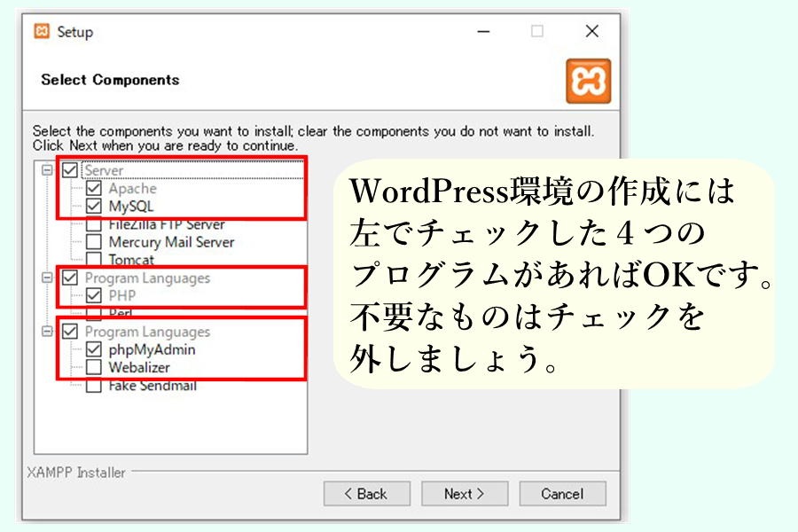Viewport: 798px width, 532px height.
Task: Go back with the Back button
Action: pos(366,494)
